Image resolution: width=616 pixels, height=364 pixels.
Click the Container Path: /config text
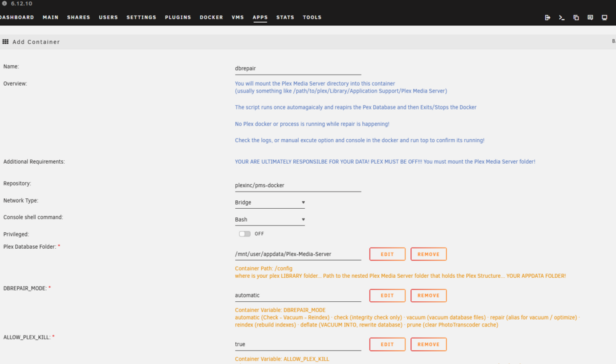(264, 269)
